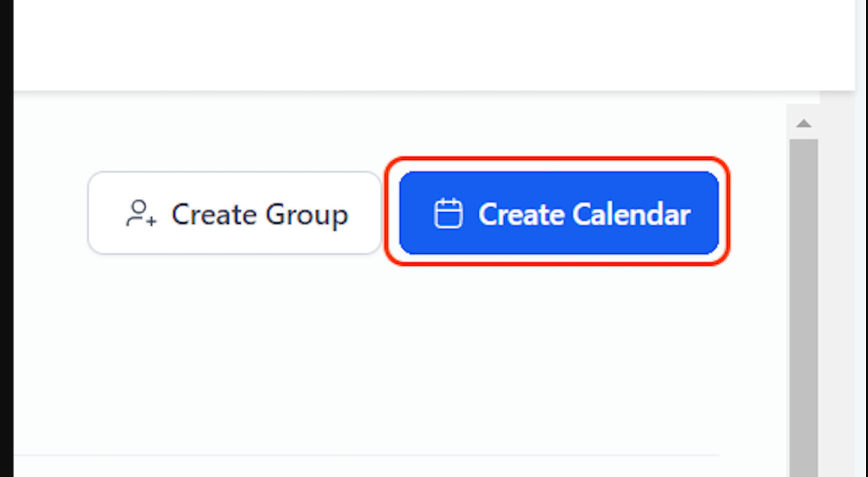The height and width of the screenshot is (477, 868).
Task: Click the person-with-plus symbol
Action: pyautogui.click(x=141, y=213)
